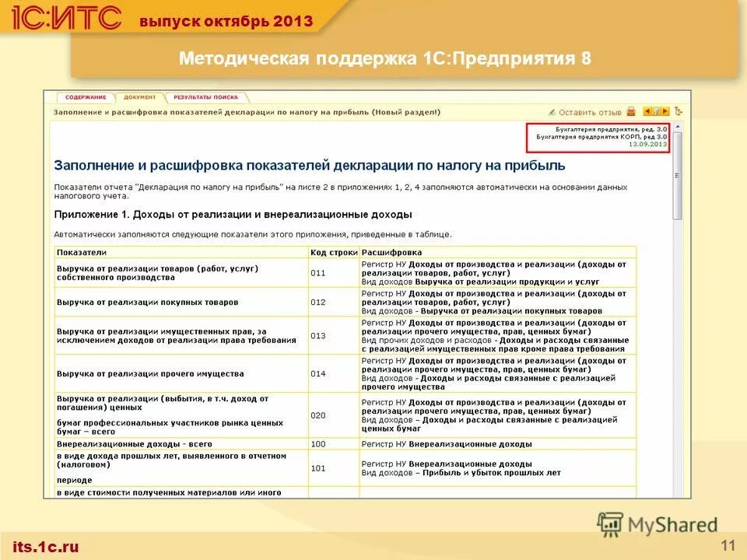The width and height of the screenshot is (747, 560).
Task: Click the pencil icon beside Оставить отзыв
Action: pos(552,112)
